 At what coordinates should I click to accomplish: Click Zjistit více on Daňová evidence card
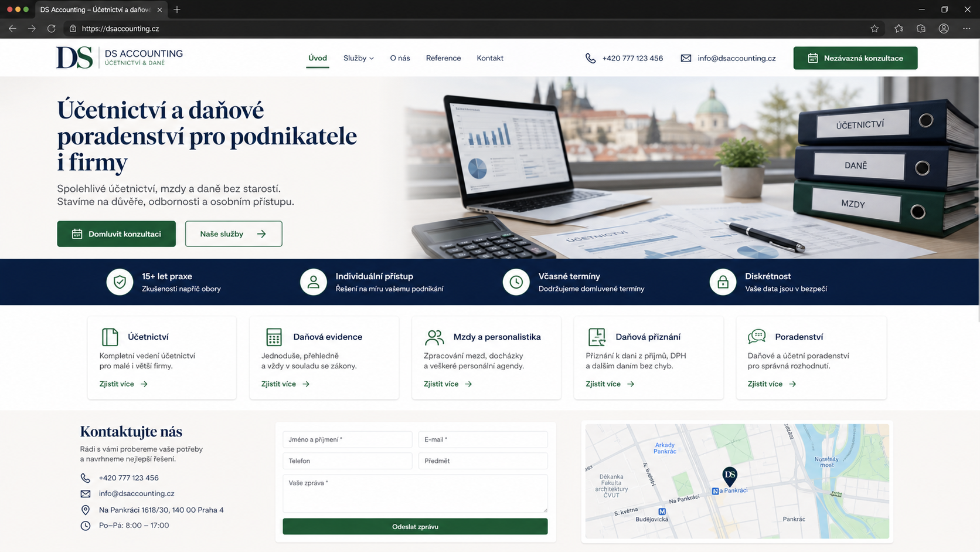click(285, 384)
